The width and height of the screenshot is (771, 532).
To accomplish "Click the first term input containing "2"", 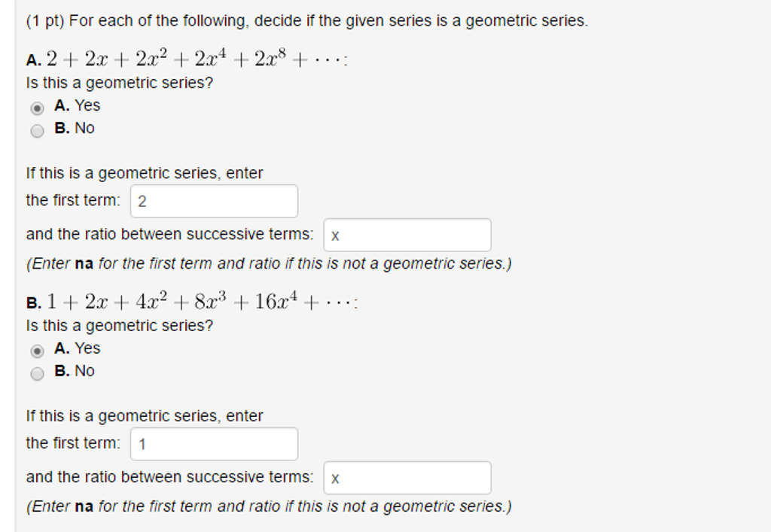I will [213, 200].
